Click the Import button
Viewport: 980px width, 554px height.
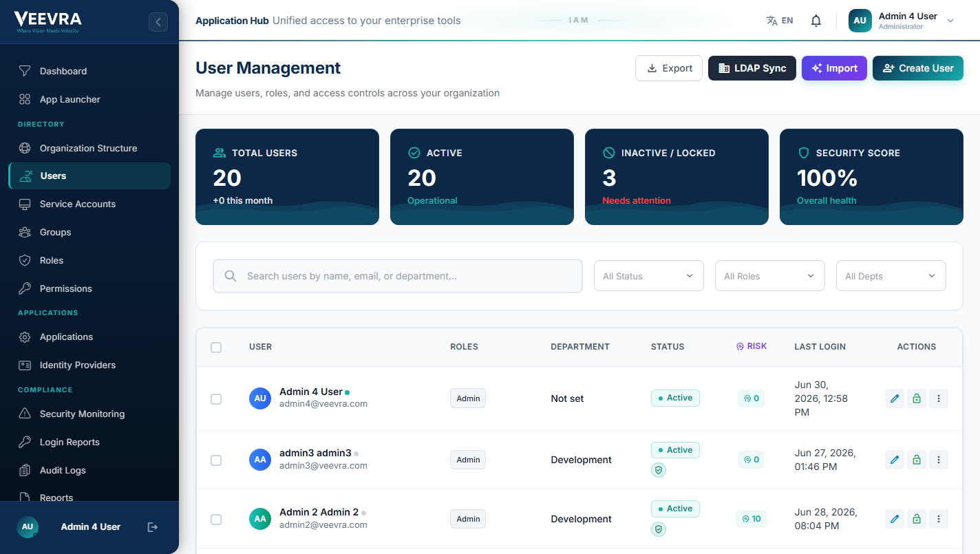tap(834, 68)
